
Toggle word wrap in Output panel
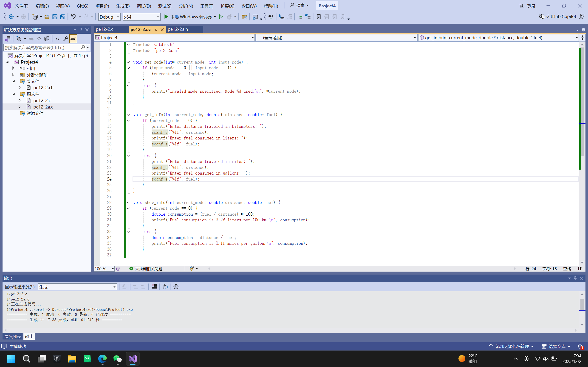[x=165, y=287]
